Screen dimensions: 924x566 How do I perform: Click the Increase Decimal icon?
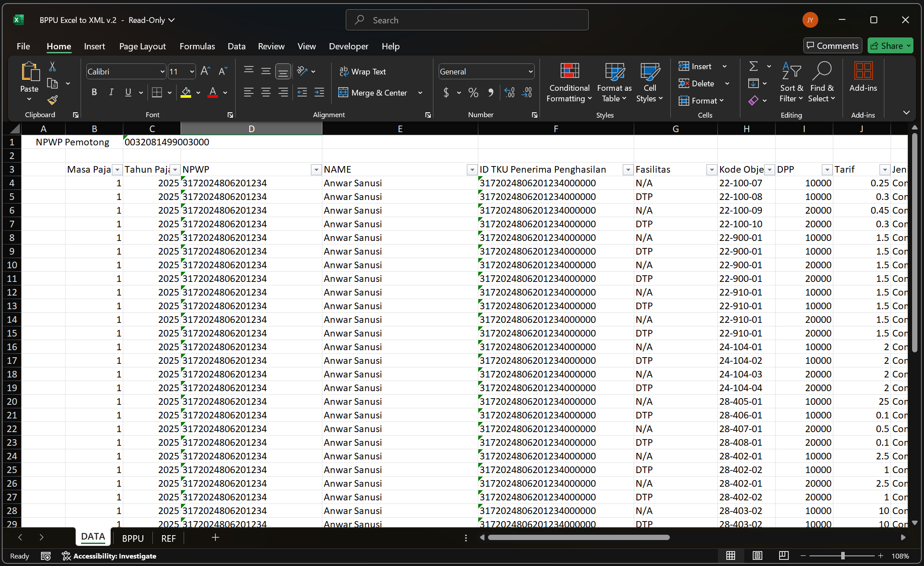[510, 92]
